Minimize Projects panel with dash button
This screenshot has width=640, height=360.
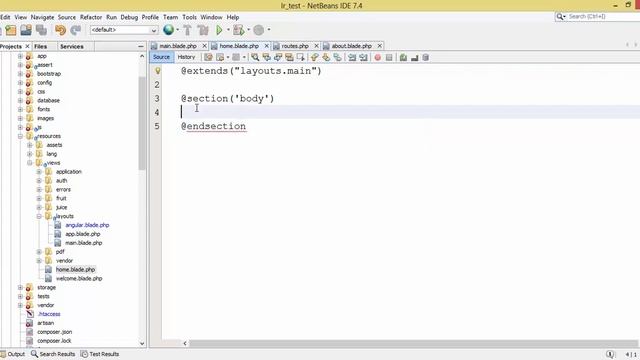tap(141, 47)
